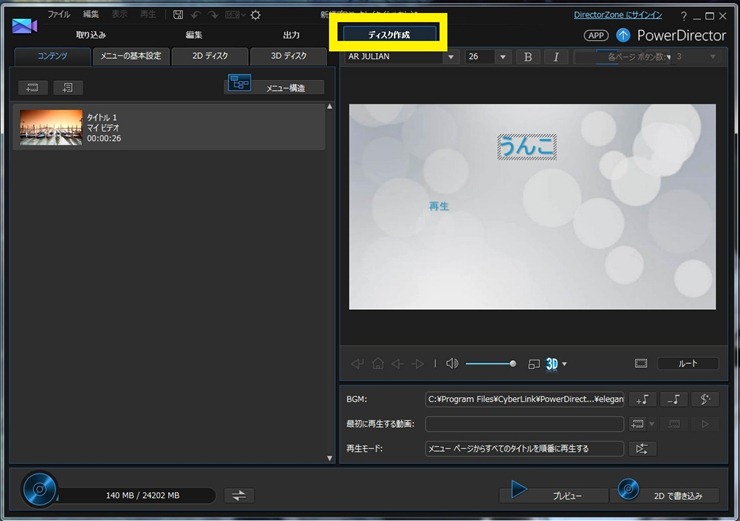Image resolution: width=740 pixels, height=521 pixels.
Task: Expand the font size 26 dropdown
Action: click(x=503, y=57)
